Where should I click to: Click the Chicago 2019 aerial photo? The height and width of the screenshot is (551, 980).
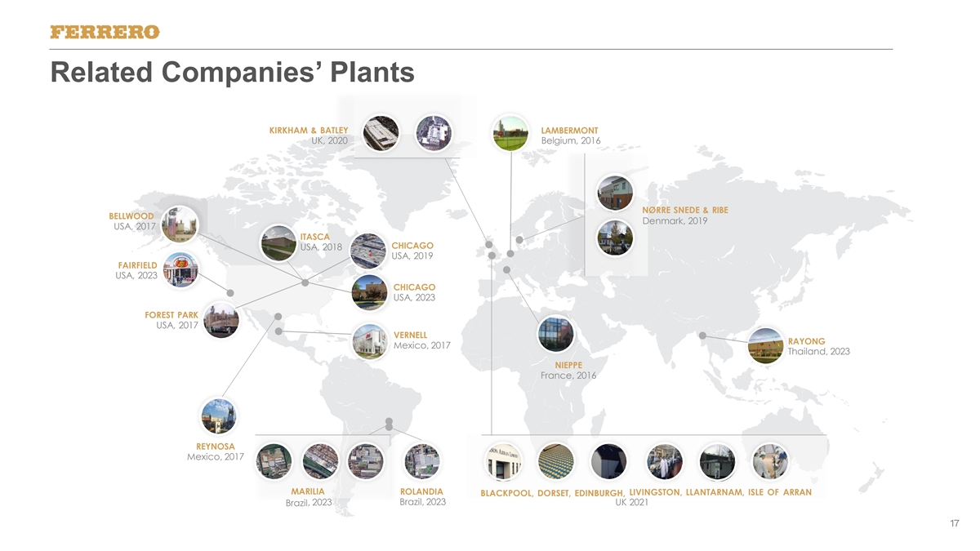(x=369, y=251)
